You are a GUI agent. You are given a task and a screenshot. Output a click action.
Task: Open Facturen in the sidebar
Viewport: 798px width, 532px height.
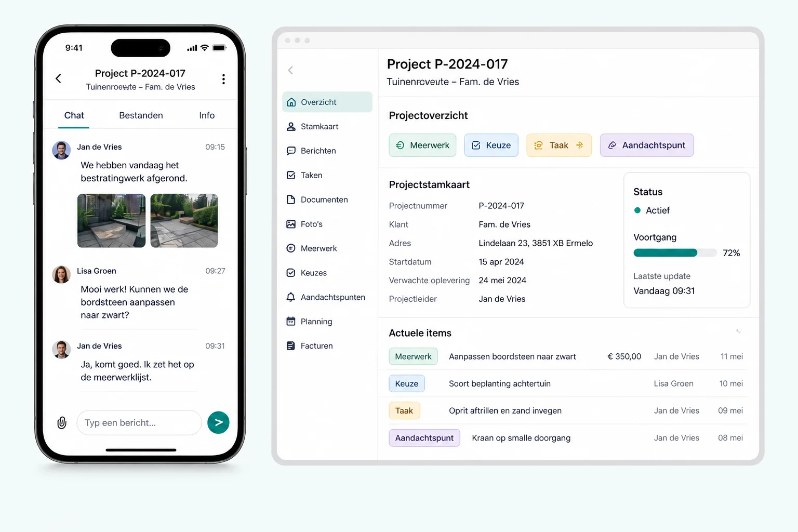327,345
